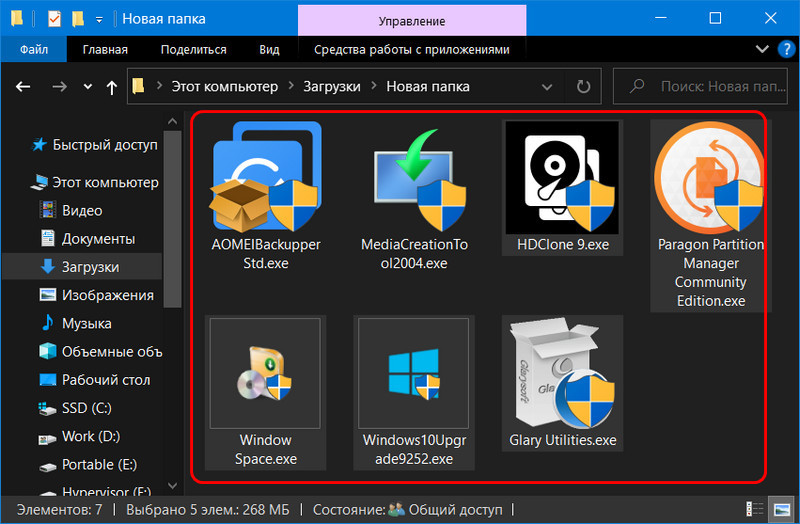
Task: Open SSD (C:) drive in navigation pane
Action: point(75,408)
